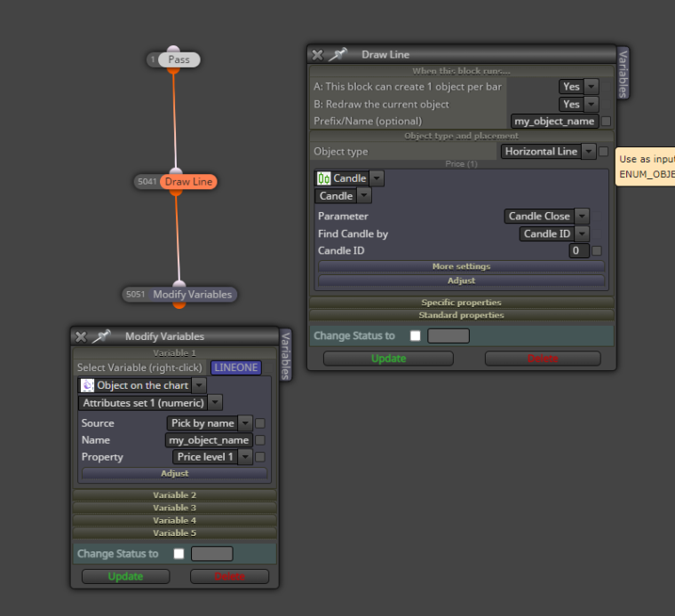Open the Find Candle by dropdown
This screenshot has height=616, width=675.
582,233
